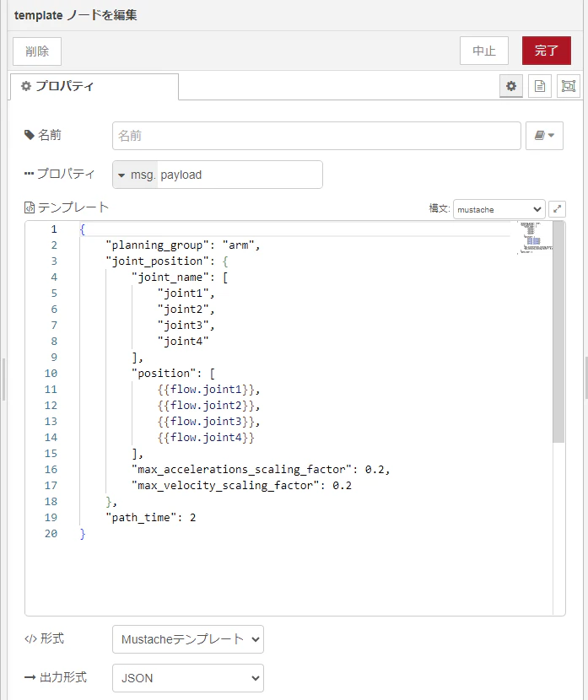Open the msg. property type dropdown
Screen dimensions: 588x700
click(136, 175)
